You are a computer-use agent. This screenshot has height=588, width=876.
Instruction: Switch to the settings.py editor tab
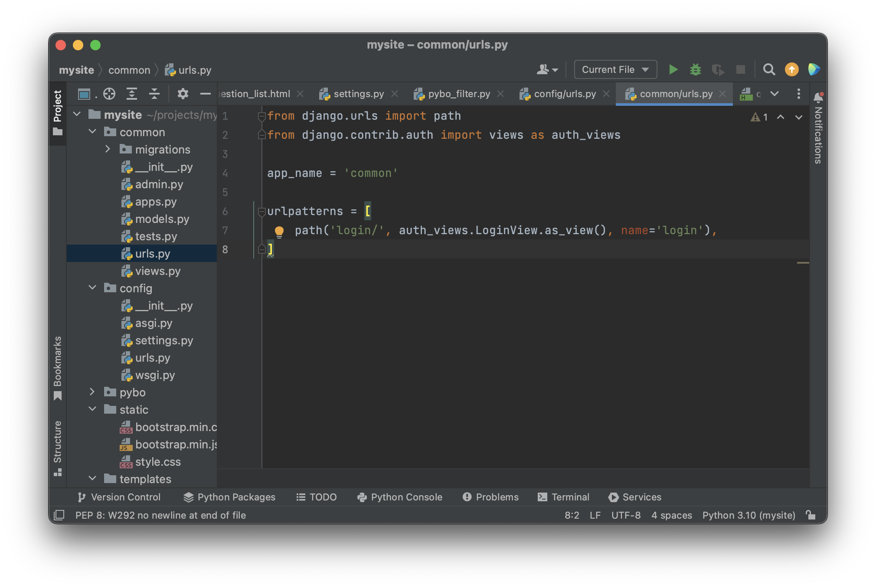click(x=358, y=94)
